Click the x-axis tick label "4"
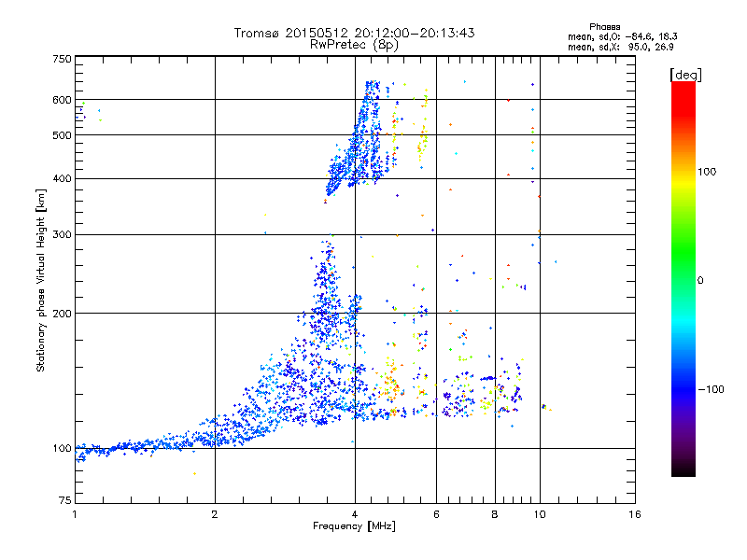The width and height of the screenshot is (747, 560). coord(355,514)
